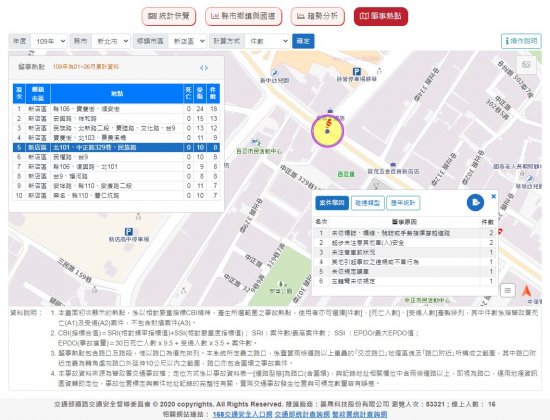
Task: Close the accident cause popup
Action: click(x=494, y=196)
